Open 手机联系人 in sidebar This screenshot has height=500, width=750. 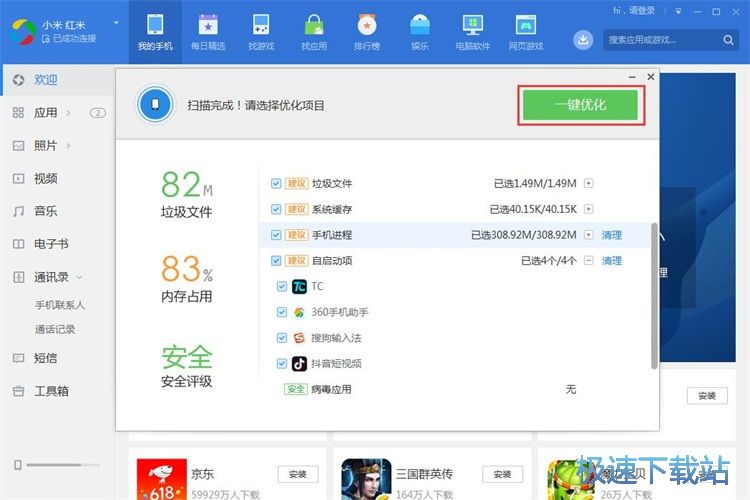tap(60, 305)
